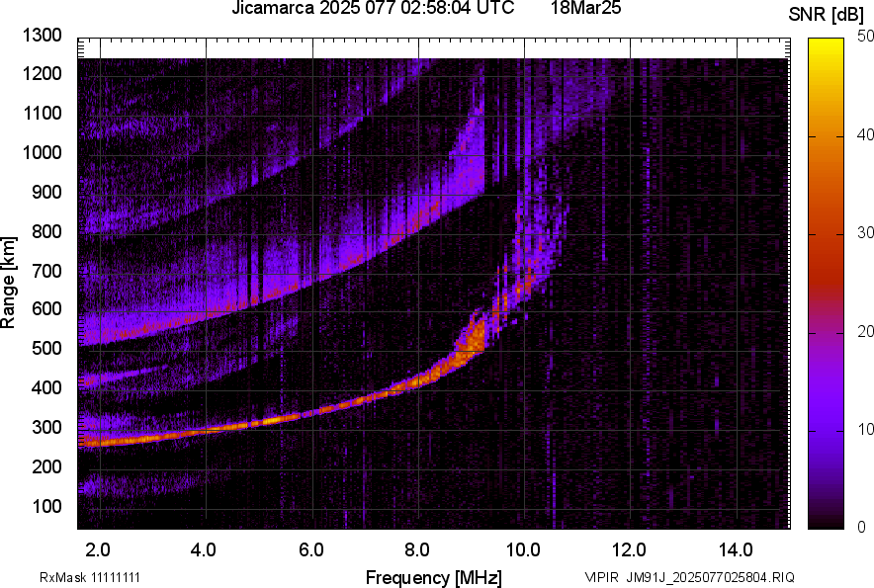The height and width of the screenshot is (588, 874).
Task: Click frequency tick label '14.0'
Action: pyautogui.click(x=736, y=550)
